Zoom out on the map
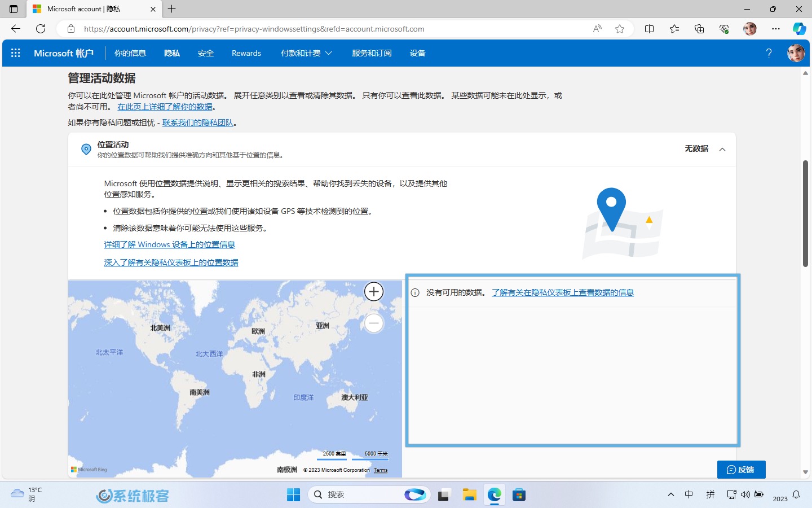The height and width of the screenshot is (508, 812). click(x=374, y=323)
